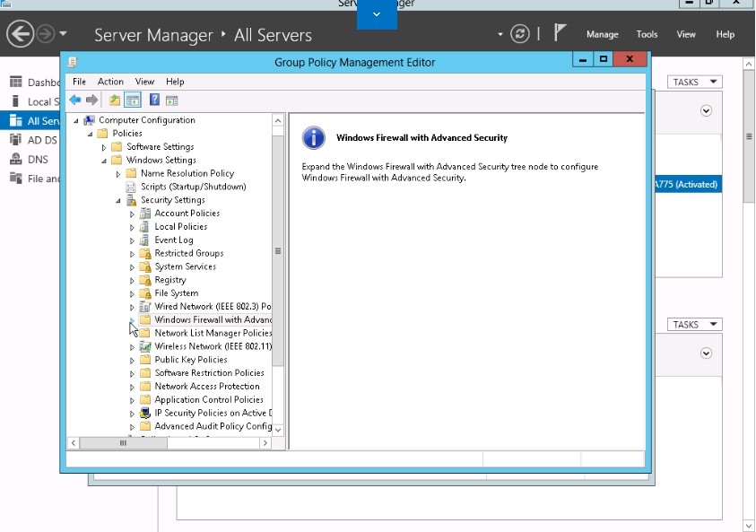Click the blue dropdown tab at top
This screenshot has height=532, width=756.
[x=377, y=14]
